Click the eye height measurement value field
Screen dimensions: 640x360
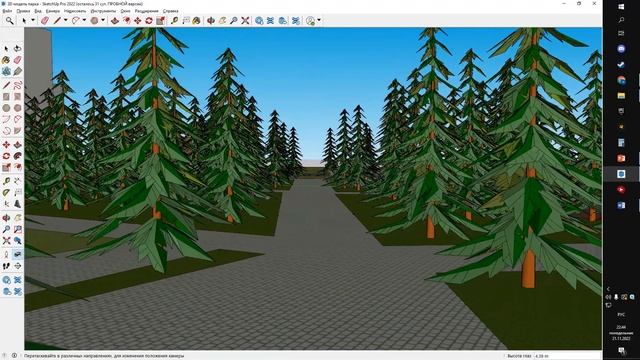tap(567, 356)
